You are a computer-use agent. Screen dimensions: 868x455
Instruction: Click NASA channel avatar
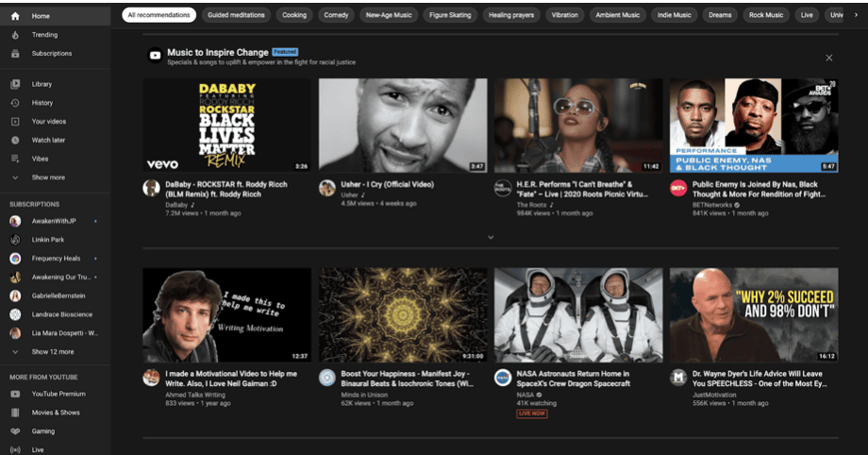503,378
